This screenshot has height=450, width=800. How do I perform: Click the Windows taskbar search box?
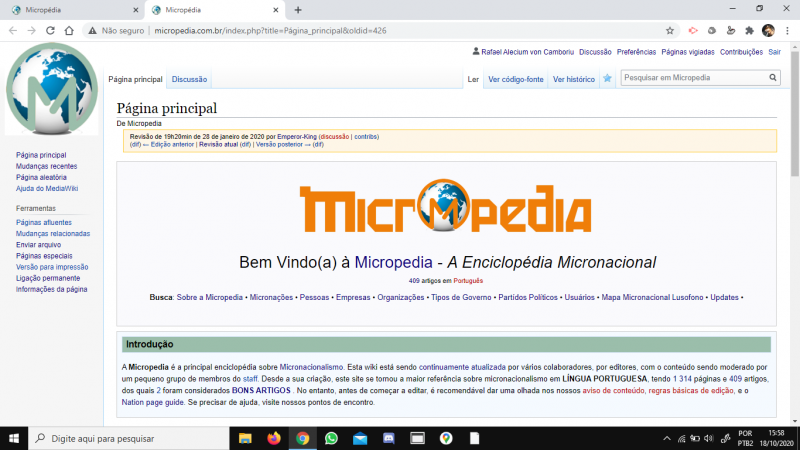(129, 438)
